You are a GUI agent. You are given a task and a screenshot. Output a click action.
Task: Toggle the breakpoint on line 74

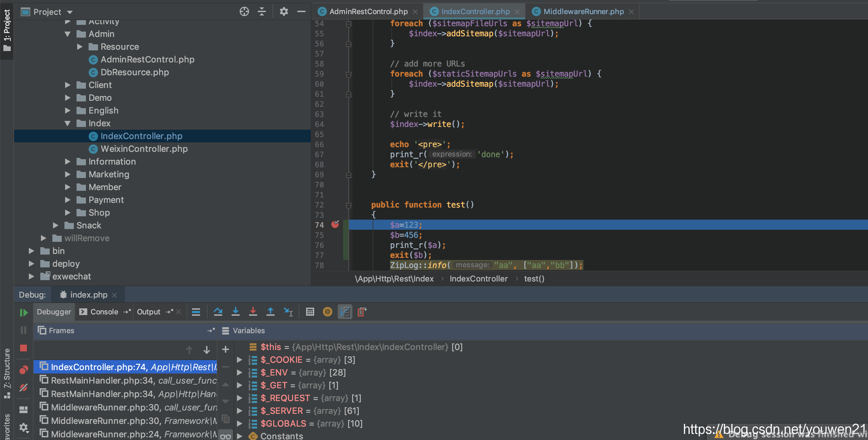[335, 224]
